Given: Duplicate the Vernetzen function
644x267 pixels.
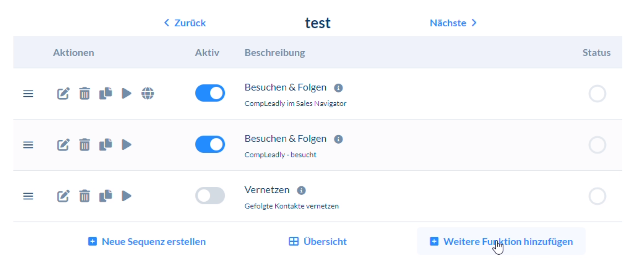Looking at the screenshot, I should pos(106,196).
